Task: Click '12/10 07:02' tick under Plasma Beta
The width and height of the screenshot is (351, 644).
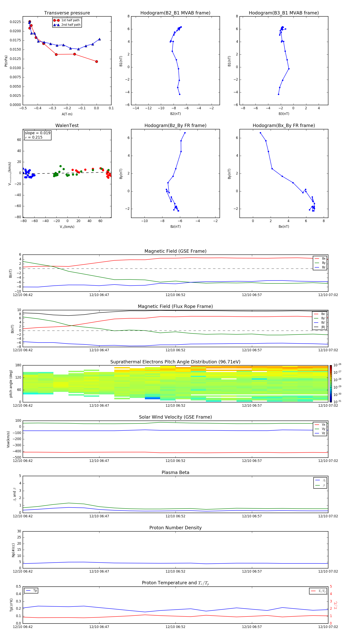Action: click(x=328, y=516)
